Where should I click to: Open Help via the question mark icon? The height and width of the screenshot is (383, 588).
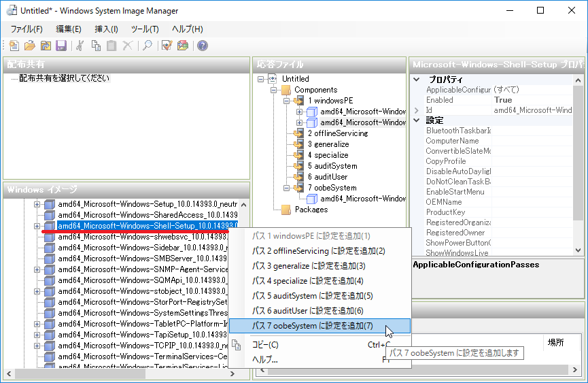202,46
